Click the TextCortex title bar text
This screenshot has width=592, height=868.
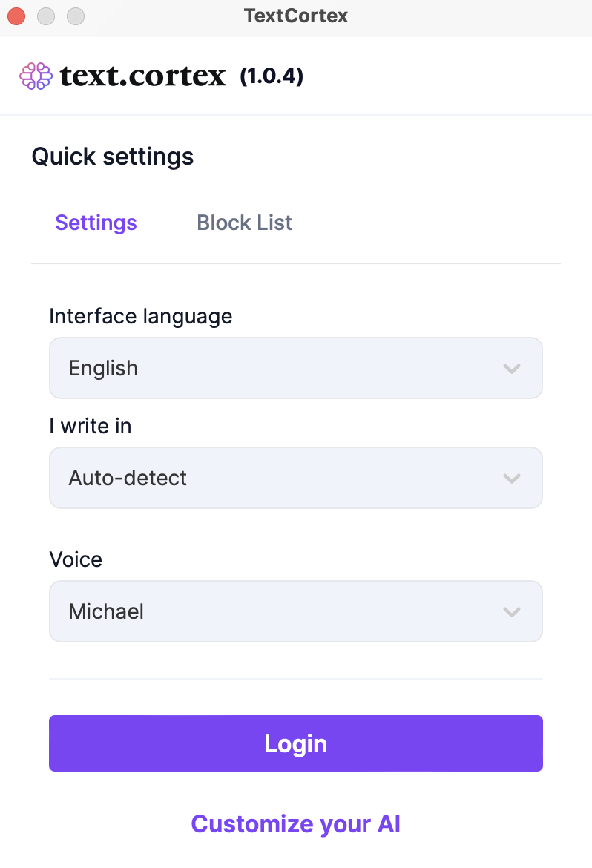(x=295, y=16)
